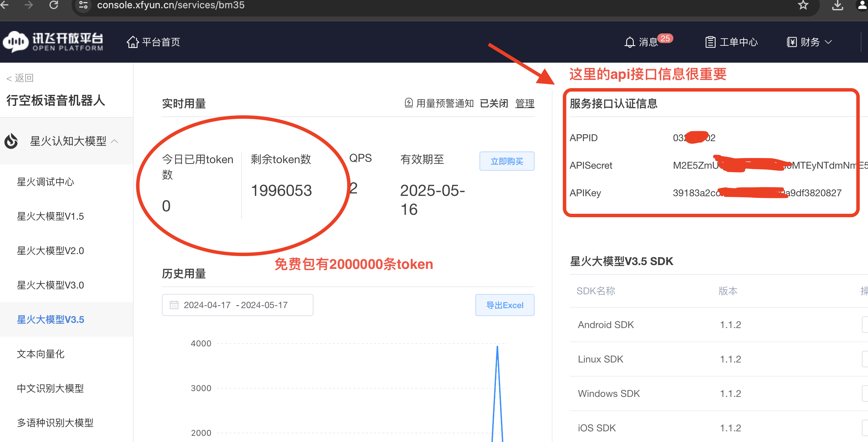Screen dimensions: 868x442
Task: Click the Windows SDK row
Action: 719,393
